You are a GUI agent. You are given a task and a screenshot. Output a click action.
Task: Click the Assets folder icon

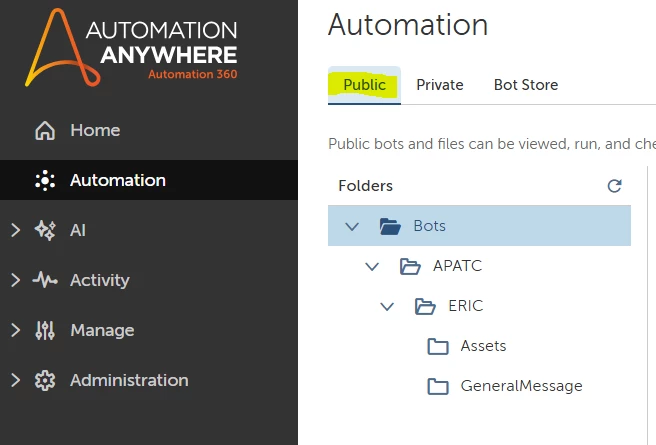[x=438, y=346]
